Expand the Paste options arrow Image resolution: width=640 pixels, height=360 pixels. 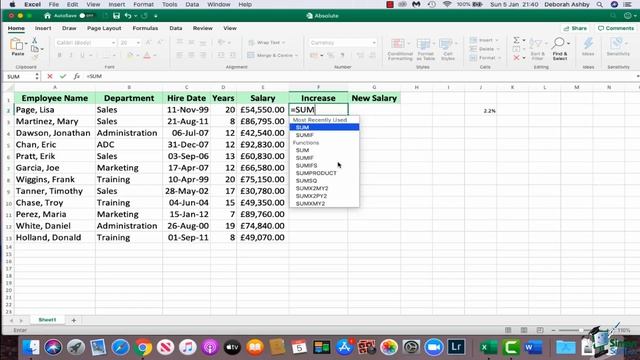pyautogui.click(x=27, y=43)
